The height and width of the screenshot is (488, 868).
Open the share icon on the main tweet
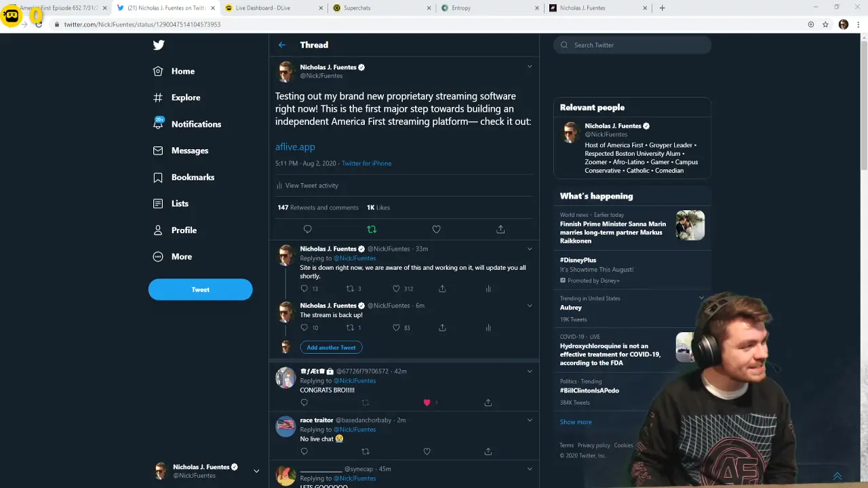500,229
